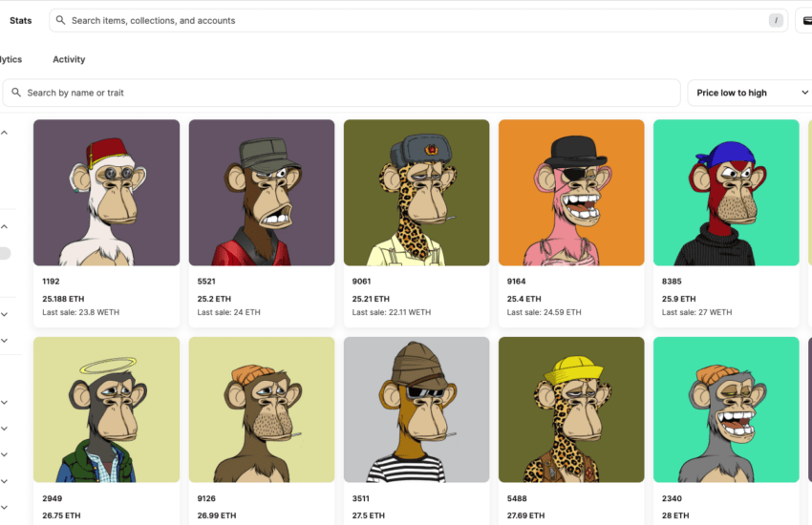Open ape 9061 image with ushanka hat
The height and width of the screenshot is (525, 812).
tap(417, 193)
